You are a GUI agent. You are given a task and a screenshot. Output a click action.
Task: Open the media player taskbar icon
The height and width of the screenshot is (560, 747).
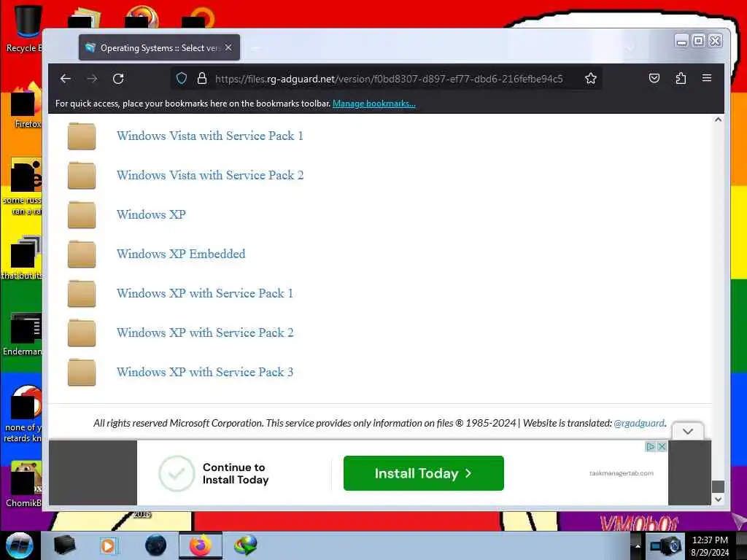(x=109, y=545)
